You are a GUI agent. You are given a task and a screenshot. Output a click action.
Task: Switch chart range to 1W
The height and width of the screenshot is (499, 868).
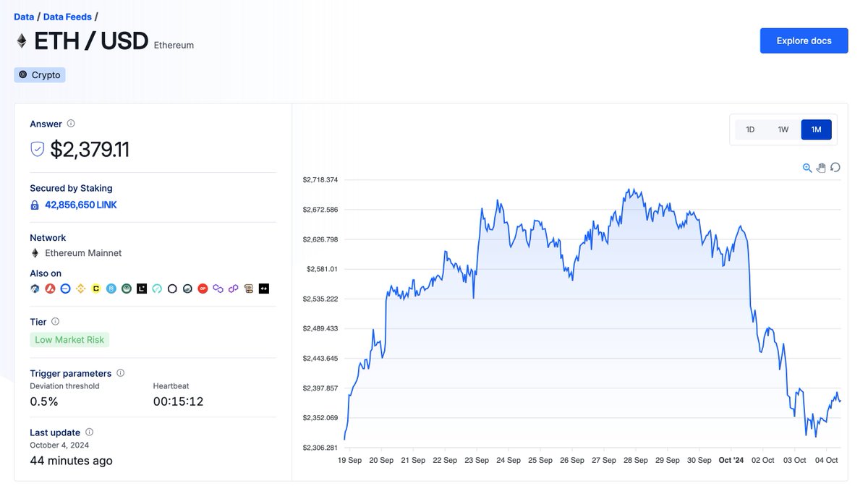tap(783, 129)
